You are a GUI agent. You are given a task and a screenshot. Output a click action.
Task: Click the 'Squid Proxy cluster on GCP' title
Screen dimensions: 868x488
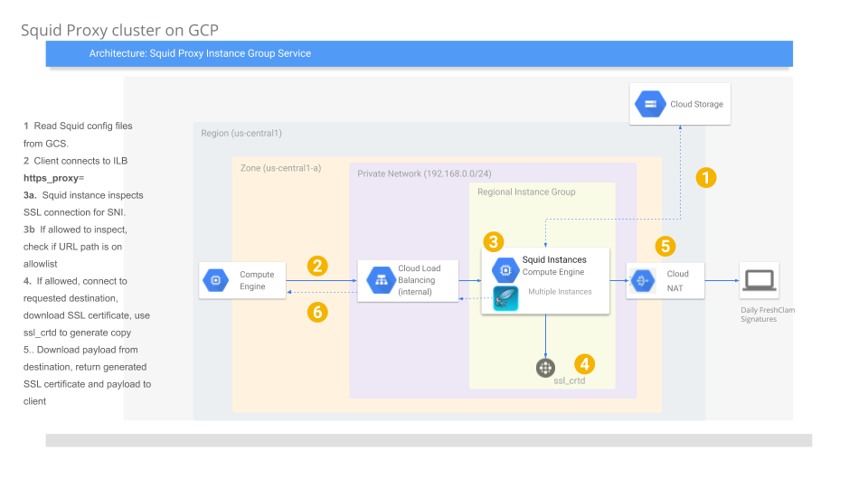click(119, 30)
